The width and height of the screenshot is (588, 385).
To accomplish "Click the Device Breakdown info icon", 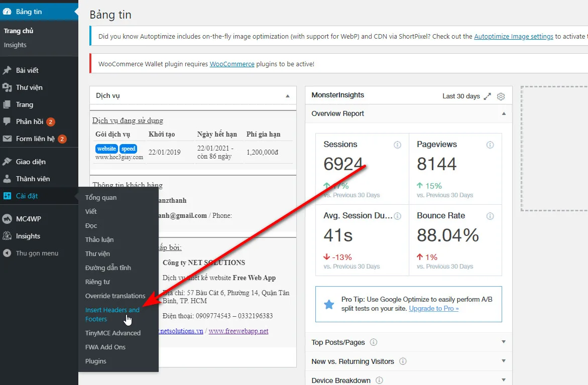I will [379, 380].
